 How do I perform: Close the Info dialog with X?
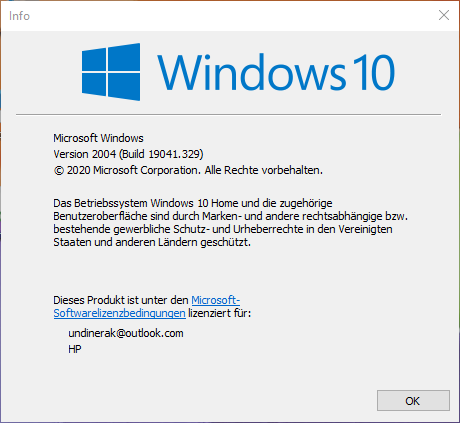[444, 15]
